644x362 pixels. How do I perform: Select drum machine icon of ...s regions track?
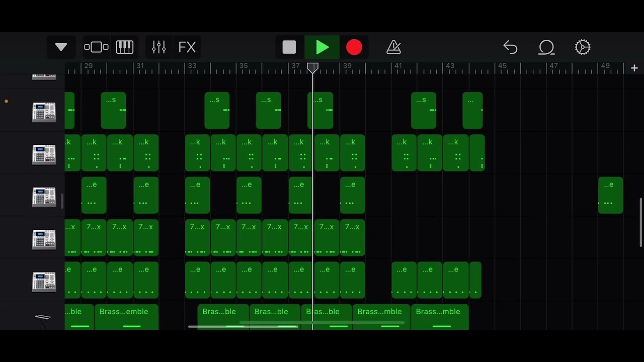click(x=44, y=112)
